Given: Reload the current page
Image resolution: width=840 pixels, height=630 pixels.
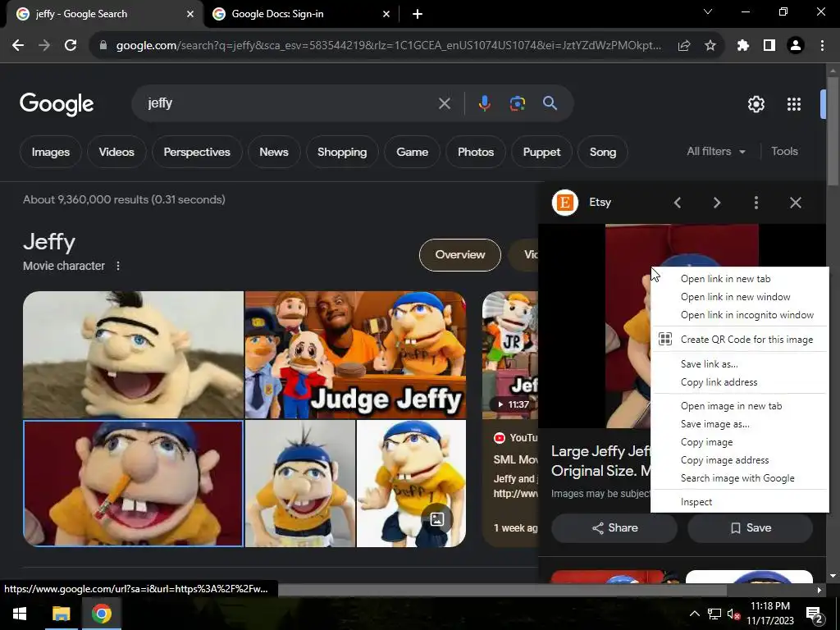Looking at the screenshot, I should tap(71, 46).
